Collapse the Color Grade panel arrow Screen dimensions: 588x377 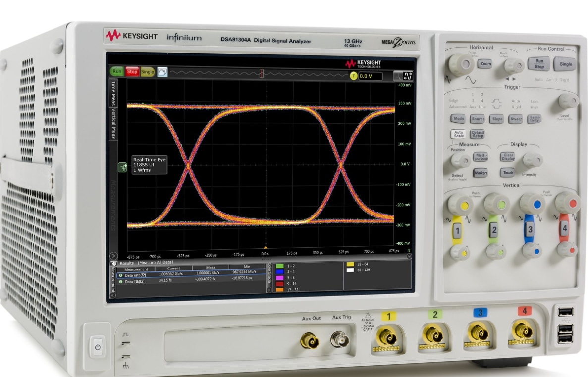[269, 289]
